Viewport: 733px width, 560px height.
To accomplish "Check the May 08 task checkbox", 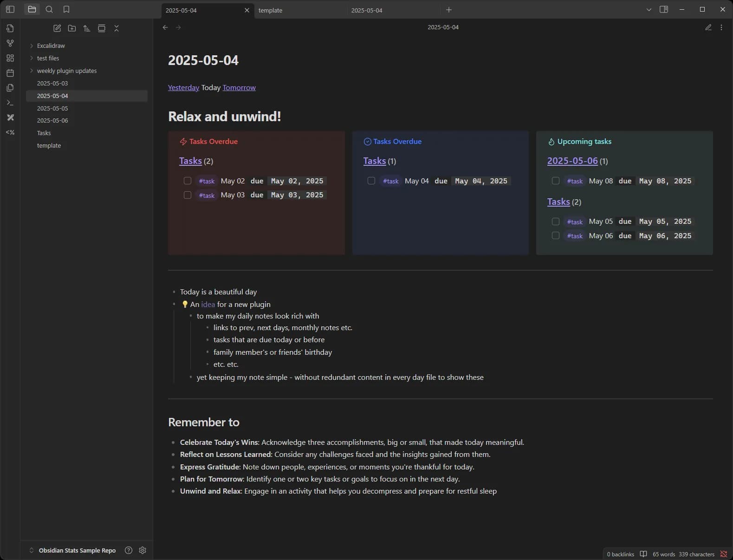I will click(556, 181).
